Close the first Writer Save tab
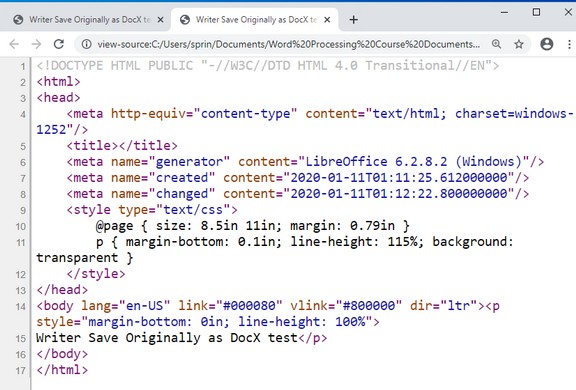 [161, 20]
